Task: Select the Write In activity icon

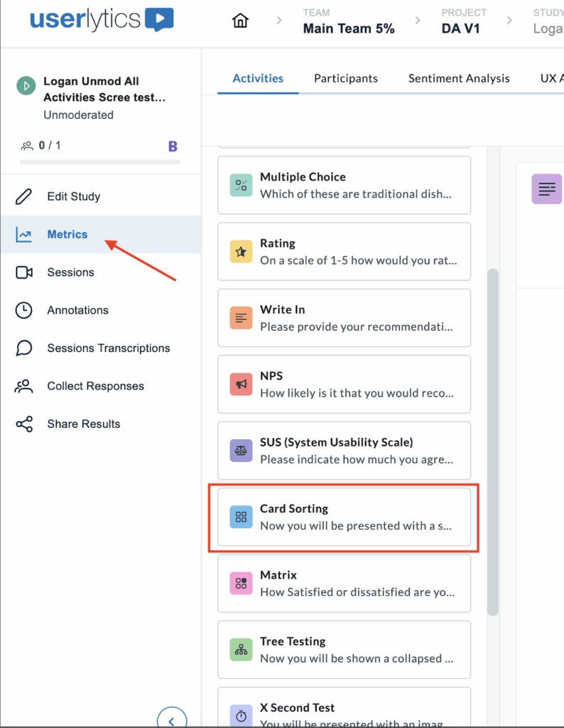Action: click(x=242, y=318)
